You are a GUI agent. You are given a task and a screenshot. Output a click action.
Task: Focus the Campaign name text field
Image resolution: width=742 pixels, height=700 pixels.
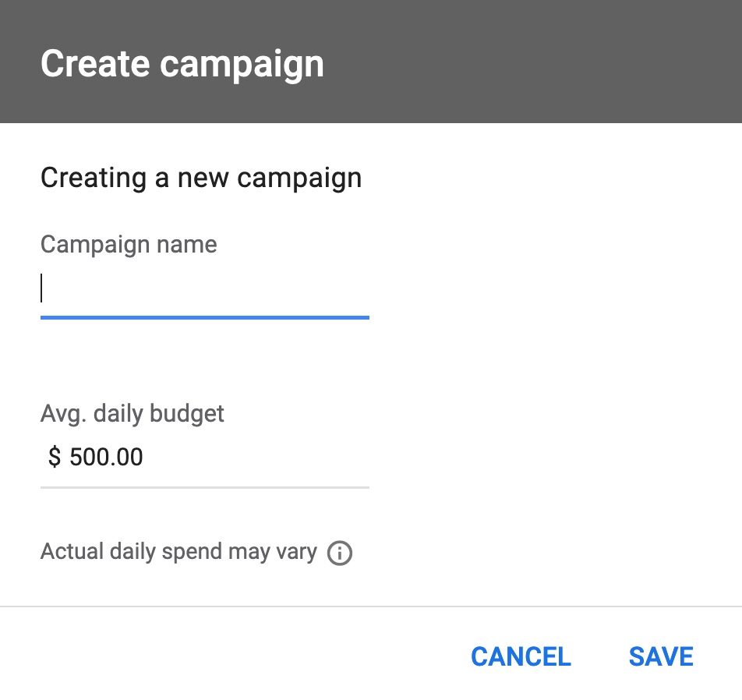point(204,289)
